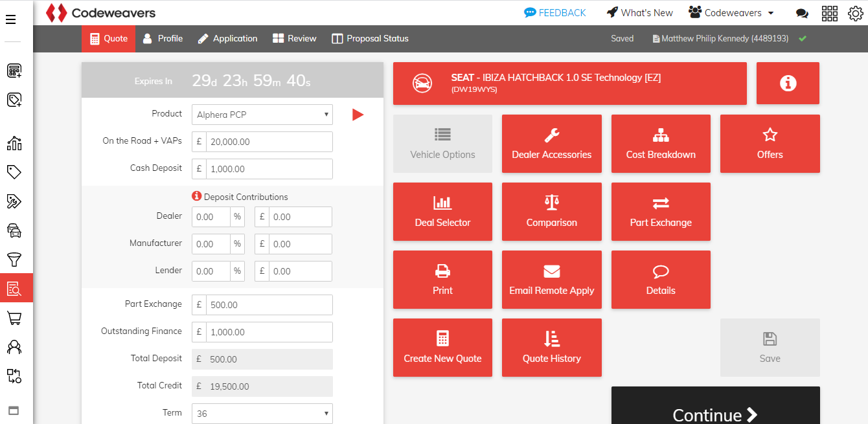Open the bar chart analytics sidebar icon
Viewport: 868px width, 424px height.
click(x=14, y=143)
